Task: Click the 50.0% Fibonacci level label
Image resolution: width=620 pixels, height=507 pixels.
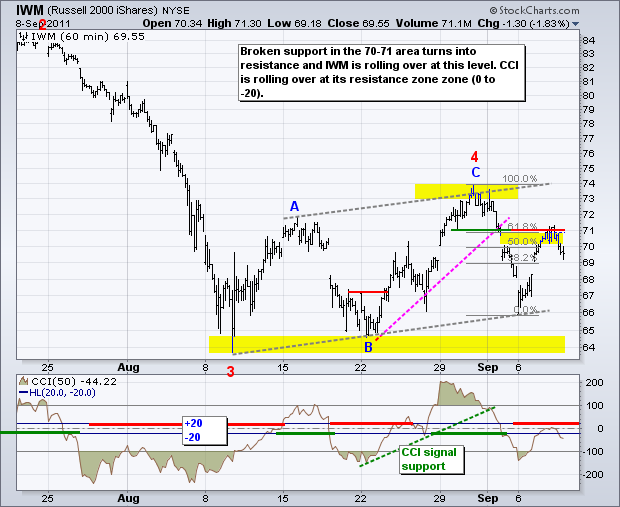Action: click(522, 241)
